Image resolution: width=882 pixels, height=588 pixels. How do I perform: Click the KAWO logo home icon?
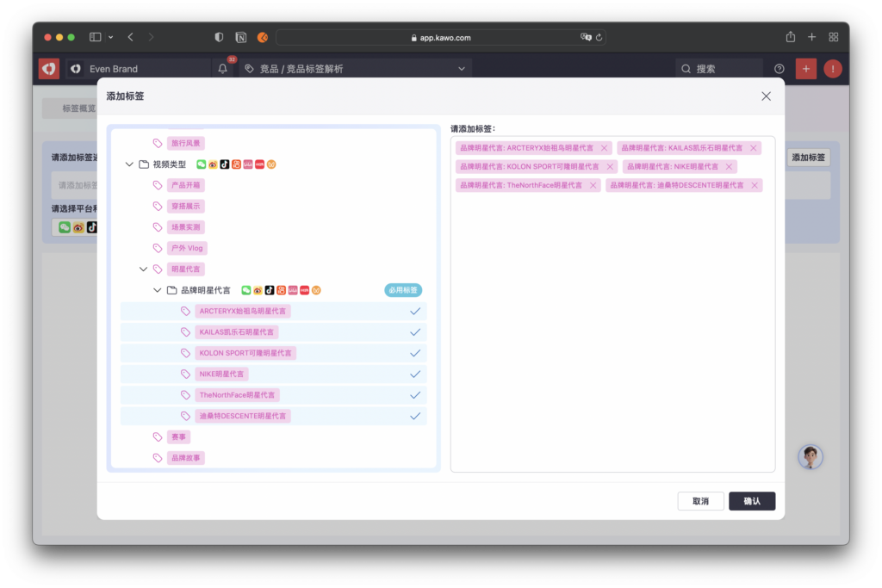tap(49, 69)
